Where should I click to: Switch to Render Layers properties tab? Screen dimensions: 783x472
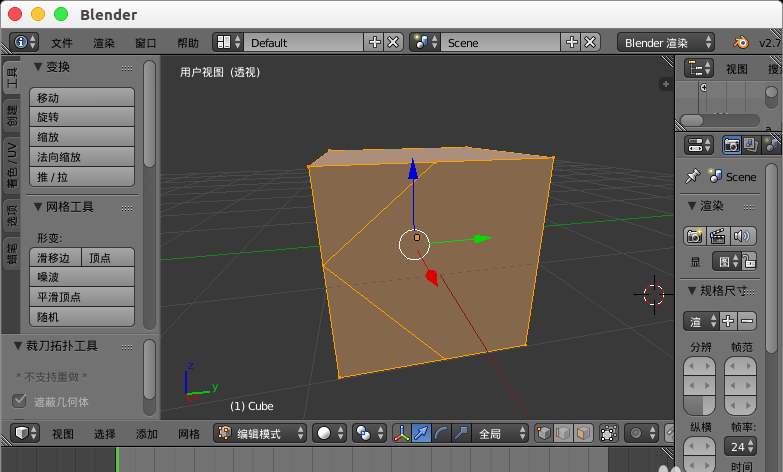[752, 145]
